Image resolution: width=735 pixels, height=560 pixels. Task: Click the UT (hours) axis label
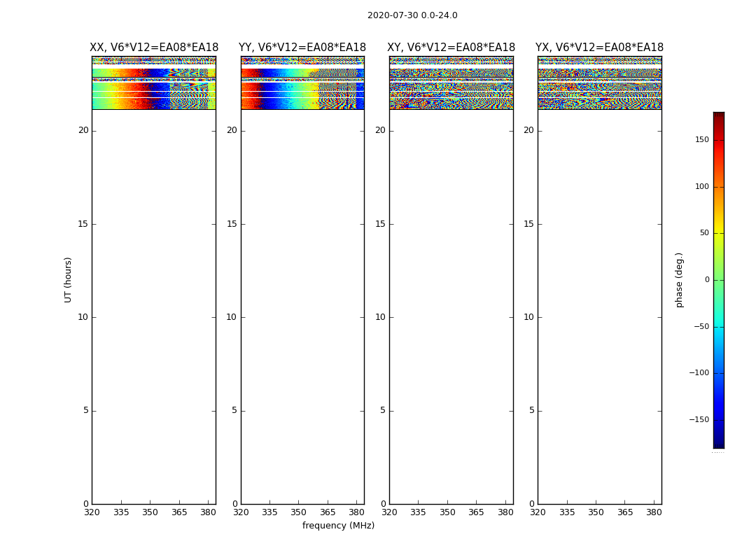click(x=69, y=279)
